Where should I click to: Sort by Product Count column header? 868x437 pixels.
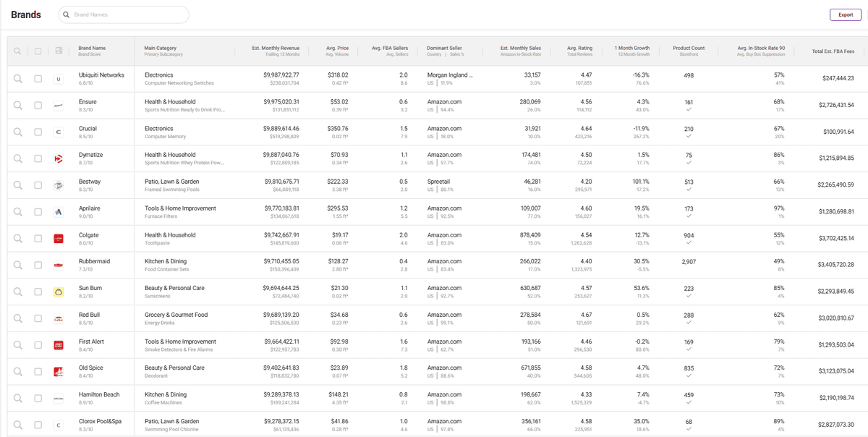tap(689, 48)
